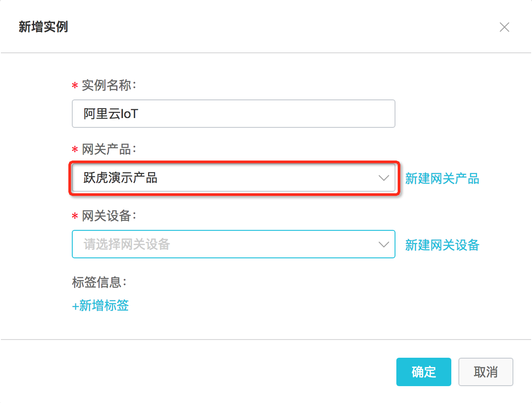Click the chevron arrow in 网关设备 dropdown
532x403 pixels.
pyautogui.click(x=383, y=244)
